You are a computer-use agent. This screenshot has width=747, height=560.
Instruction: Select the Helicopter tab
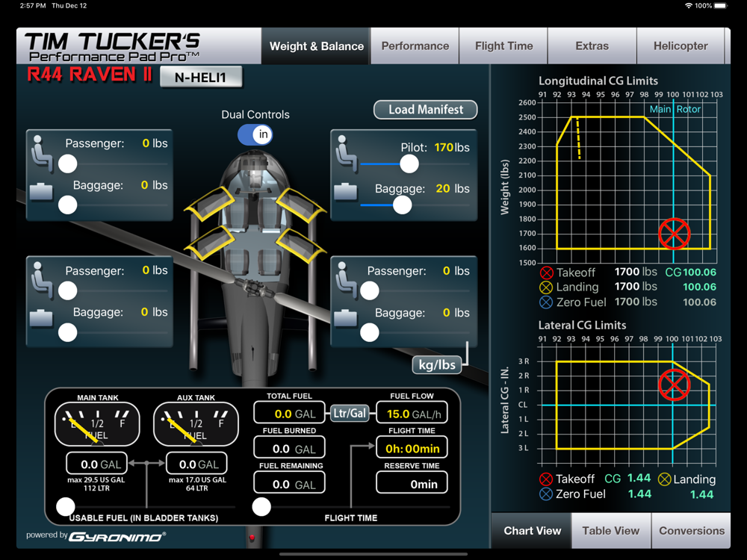681,46
